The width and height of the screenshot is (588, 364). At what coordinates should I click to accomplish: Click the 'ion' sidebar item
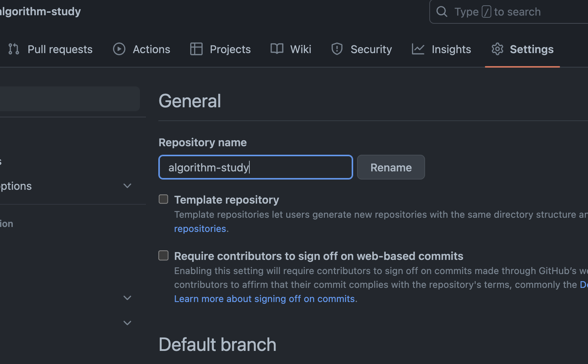tap(6, 224)
